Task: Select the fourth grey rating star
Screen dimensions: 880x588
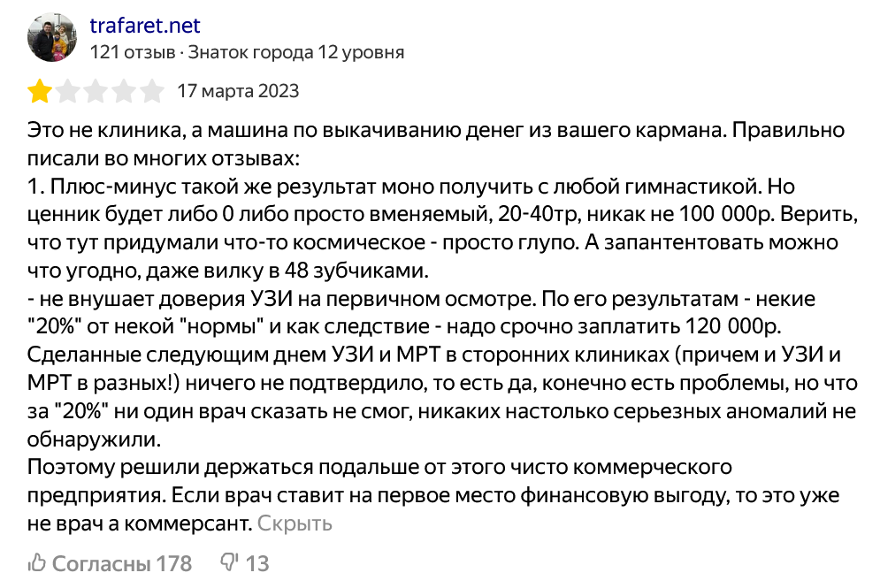Action: tap(124, 91)
